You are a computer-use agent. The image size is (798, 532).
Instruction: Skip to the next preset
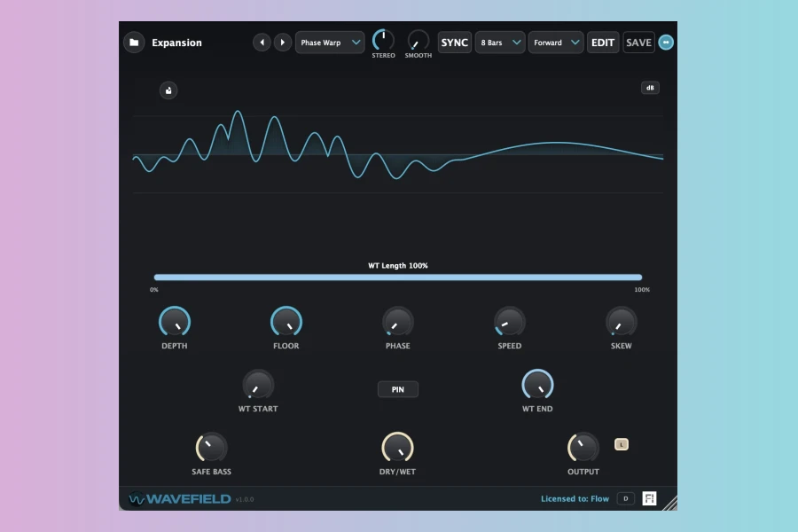(x=283, y=43)
